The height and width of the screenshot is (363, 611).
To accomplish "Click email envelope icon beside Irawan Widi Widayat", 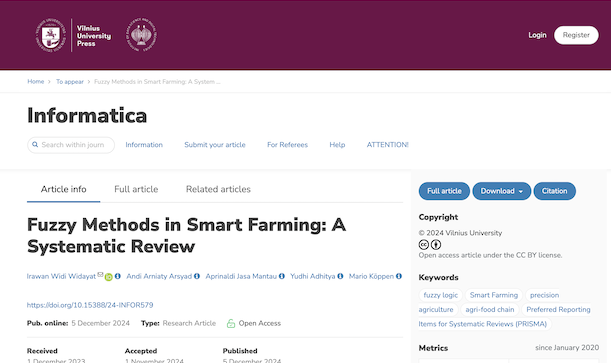I will [x=100, y=275].
